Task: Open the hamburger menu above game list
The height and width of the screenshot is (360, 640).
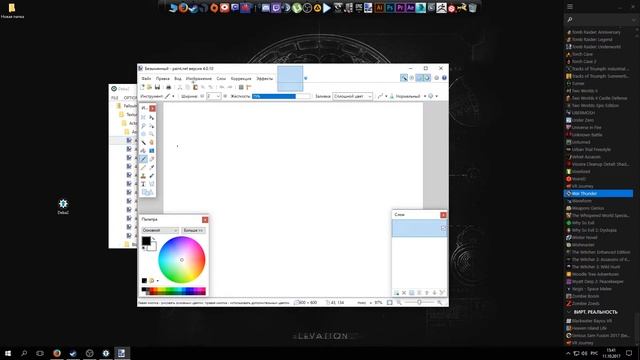Action: (570, 7)
